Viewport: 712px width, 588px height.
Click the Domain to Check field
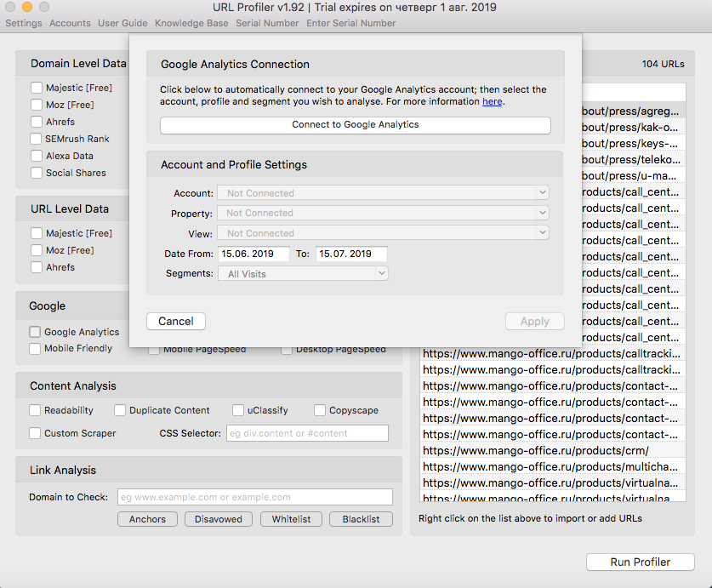pyautogui.click(x=255, y=497)
